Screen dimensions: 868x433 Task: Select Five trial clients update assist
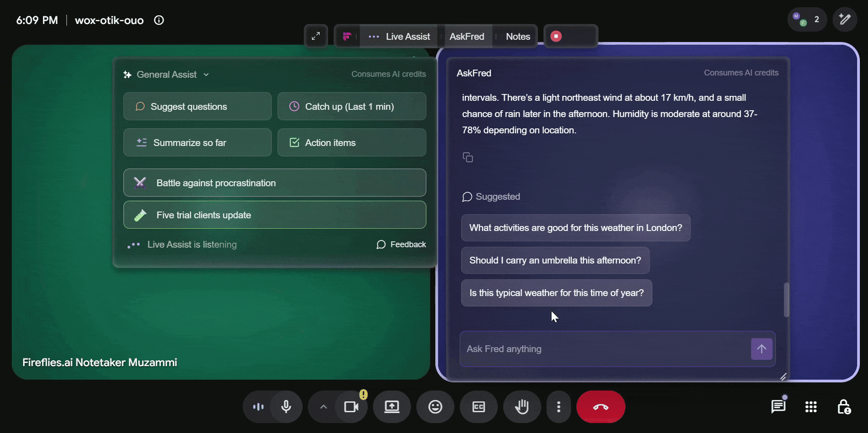[x=275, y=215]
